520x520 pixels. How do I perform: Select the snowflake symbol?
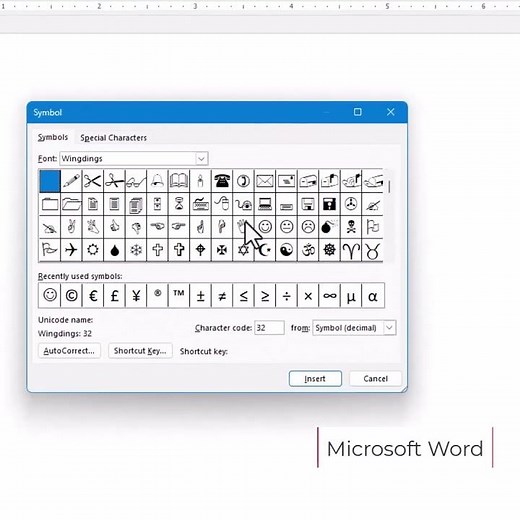tap(136, 250)
